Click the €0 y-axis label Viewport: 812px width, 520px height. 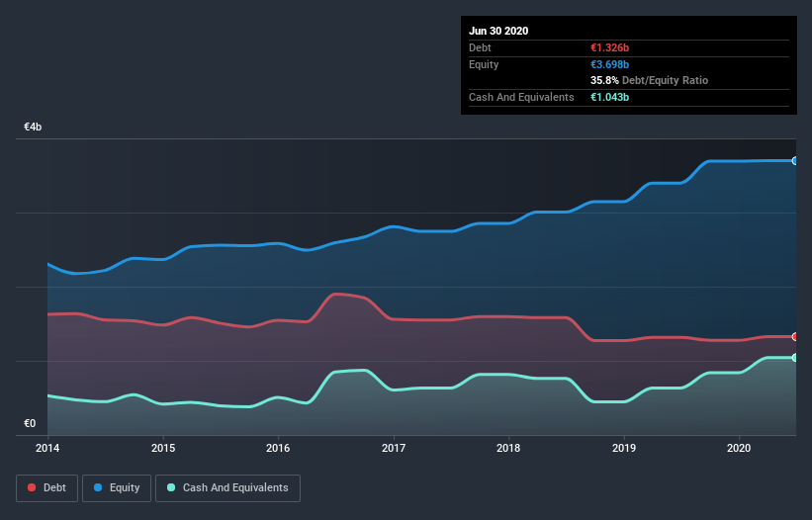[30, 423]
